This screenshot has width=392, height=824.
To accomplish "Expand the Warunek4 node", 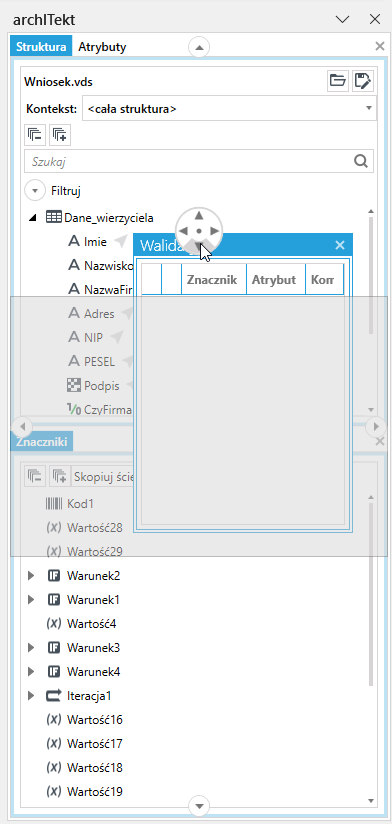I will click(x=31, y=671).
